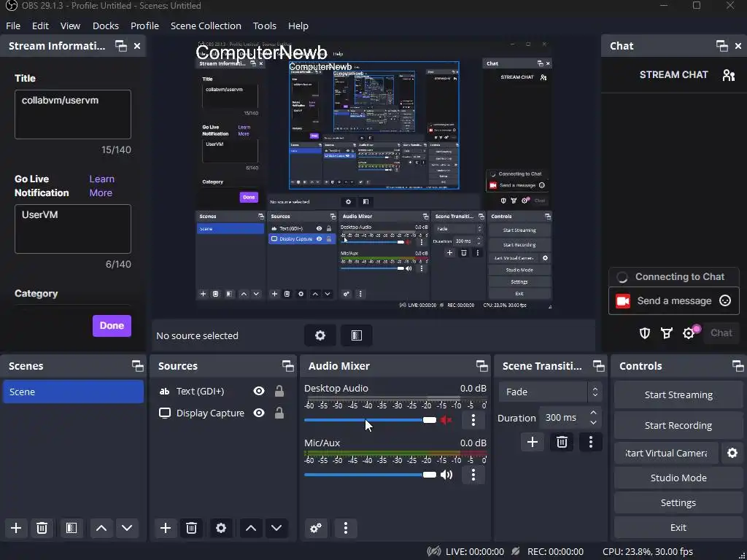This screenshot has width=747, height=560.
Task: Hide the Text (GDI+) source
Action: tap(259, 391)
